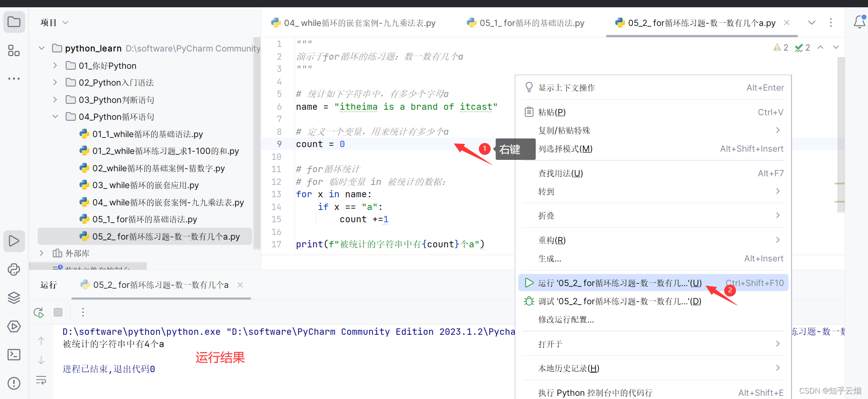The width and height of the screenshot is (868, 399).
Task: Expand the 外部库 node
Action: point(42,253)
